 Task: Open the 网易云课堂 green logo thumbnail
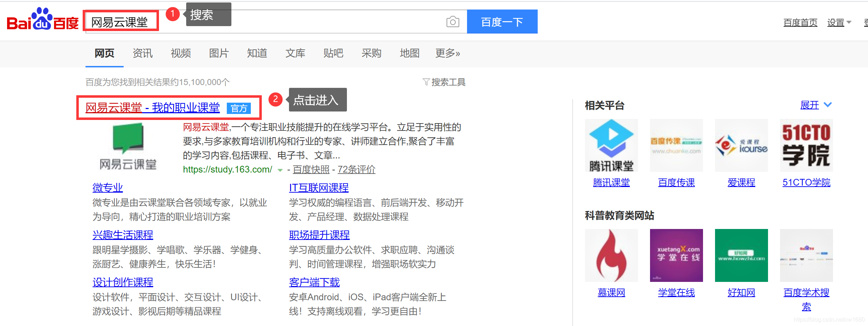coord(128,146)
